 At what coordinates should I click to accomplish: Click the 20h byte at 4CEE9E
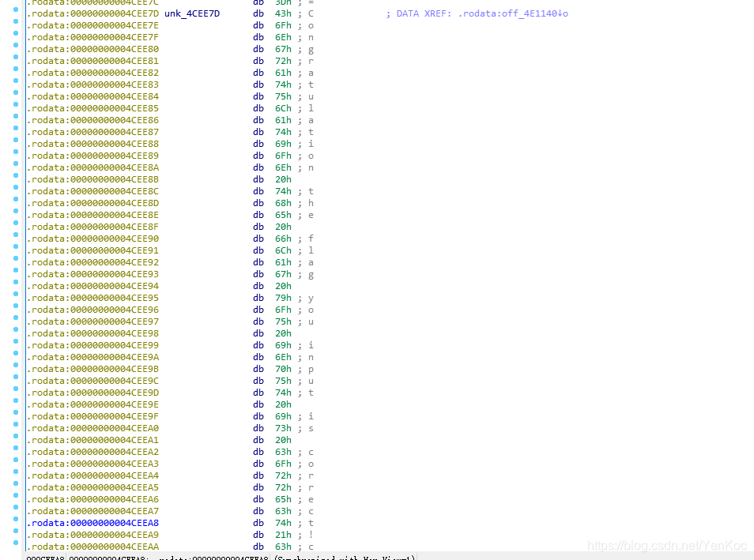pyautogui.click(x=283, y=404)
